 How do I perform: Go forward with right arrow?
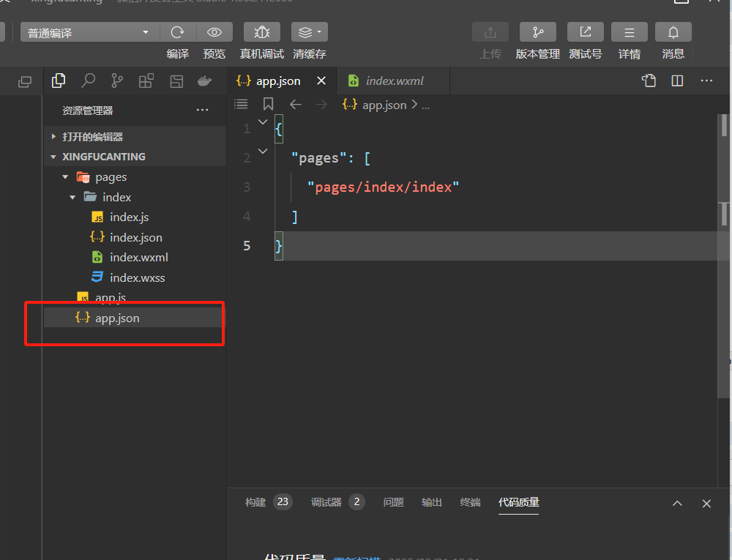tap(321, 105)
